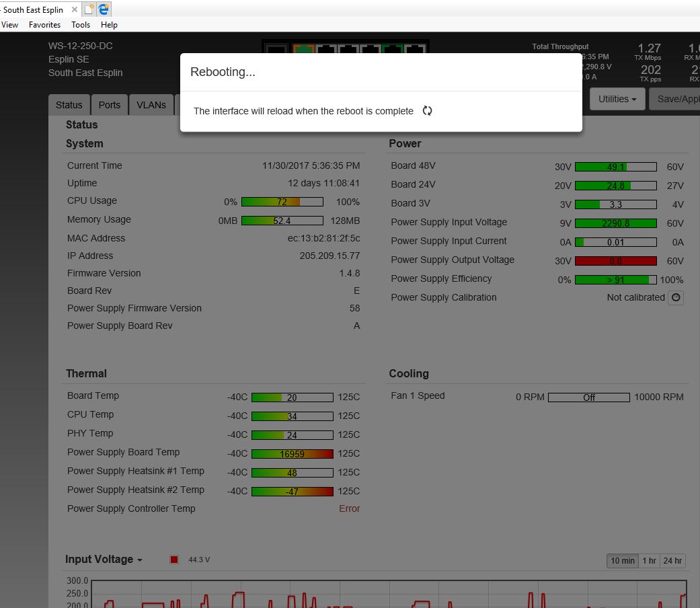Select the 10 min graph range
Viewport: 700px width, 608px height.
click(x=622, y=560)
